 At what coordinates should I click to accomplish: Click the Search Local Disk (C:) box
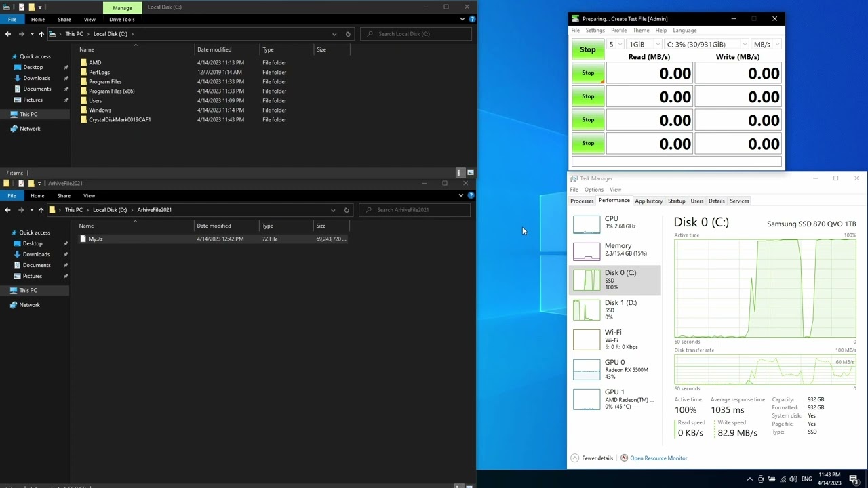point(415,34)
